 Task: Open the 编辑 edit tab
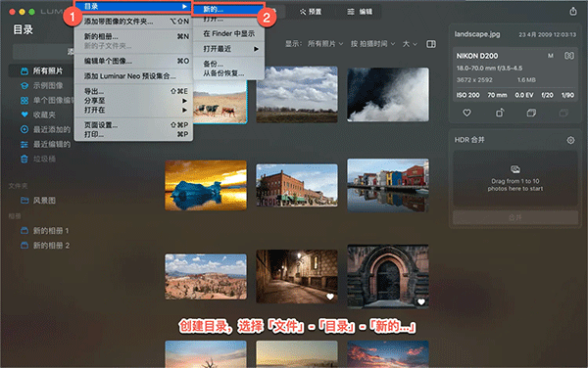click(x=360, y=12)
